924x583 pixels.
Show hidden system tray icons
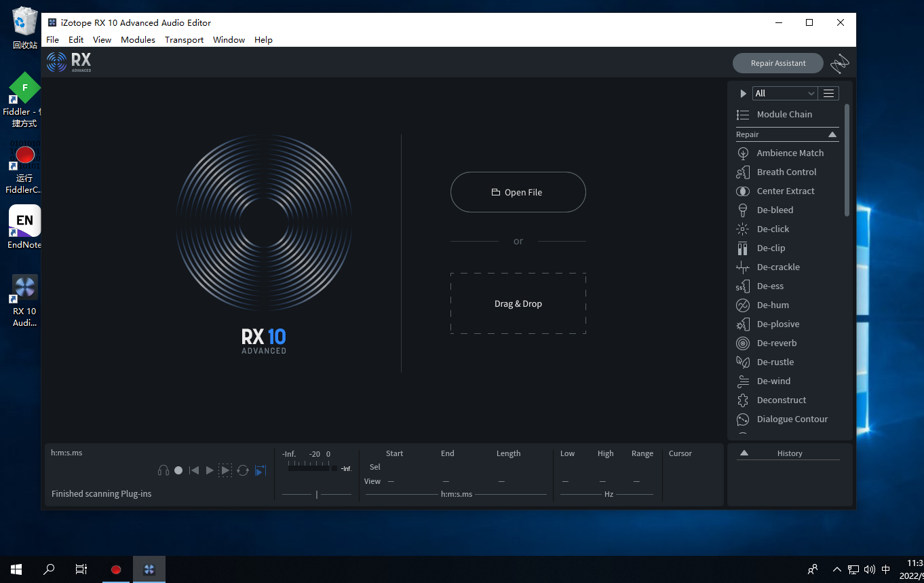point(836,569)
